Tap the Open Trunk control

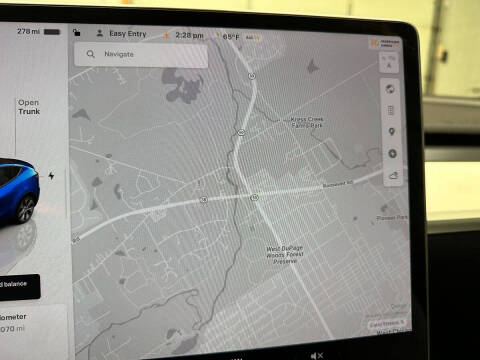point(29,107)
